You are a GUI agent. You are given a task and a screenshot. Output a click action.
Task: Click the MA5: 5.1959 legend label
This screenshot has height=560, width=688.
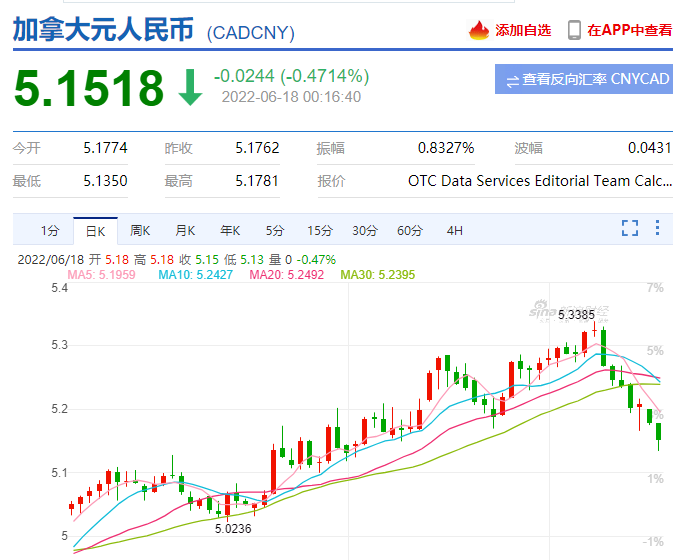tap(101, 275)
